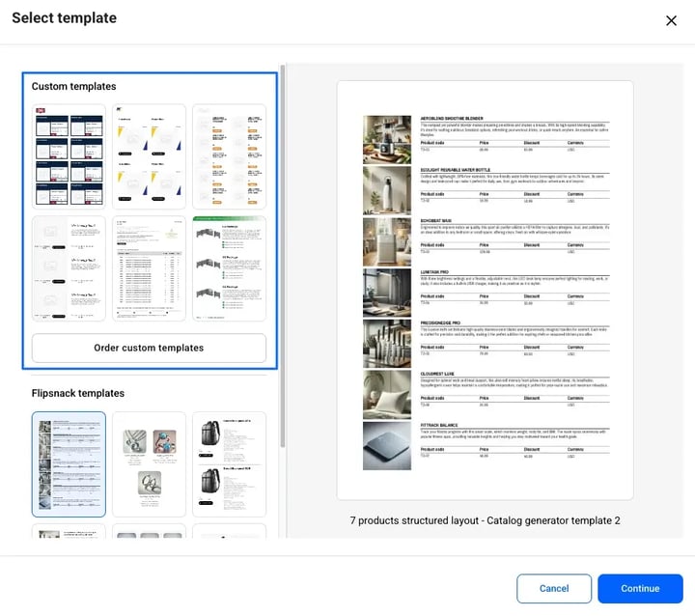Image resolution: width=695 pixels, height=616 pixels.
Task: Click the water bottle image in preview
Action: pyautogui.click(x=387, y=191)
